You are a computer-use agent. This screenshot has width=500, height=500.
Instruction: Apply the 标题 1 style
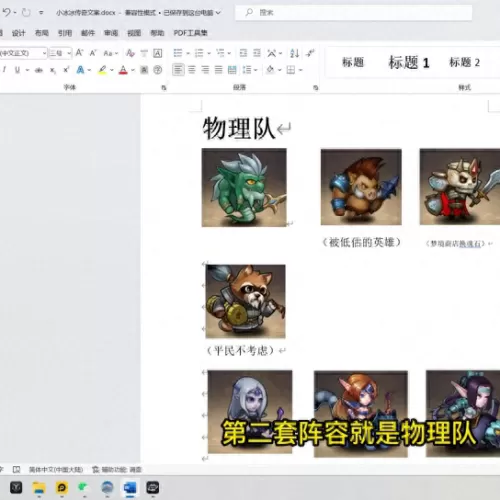click(409, 62)
